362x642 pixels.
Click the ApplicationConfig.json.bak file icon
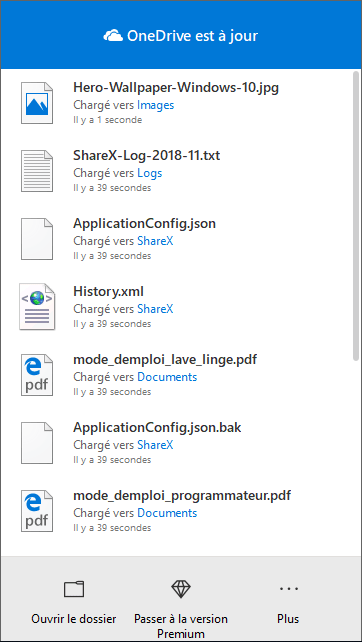click(x=37, y=443)
